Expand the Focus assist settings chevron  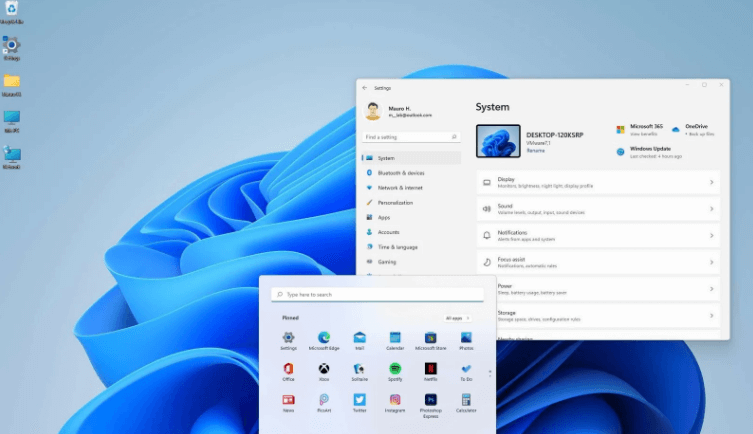point(712,262)
